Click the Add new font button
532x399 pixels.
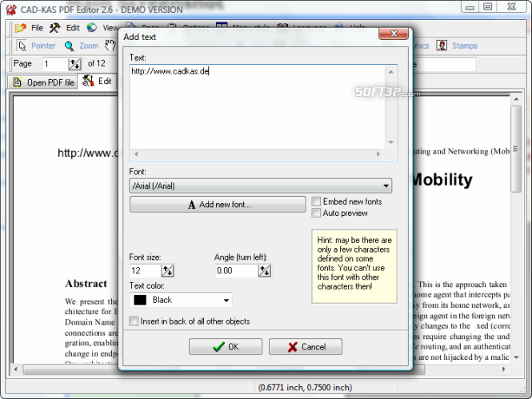coord(218,205)
